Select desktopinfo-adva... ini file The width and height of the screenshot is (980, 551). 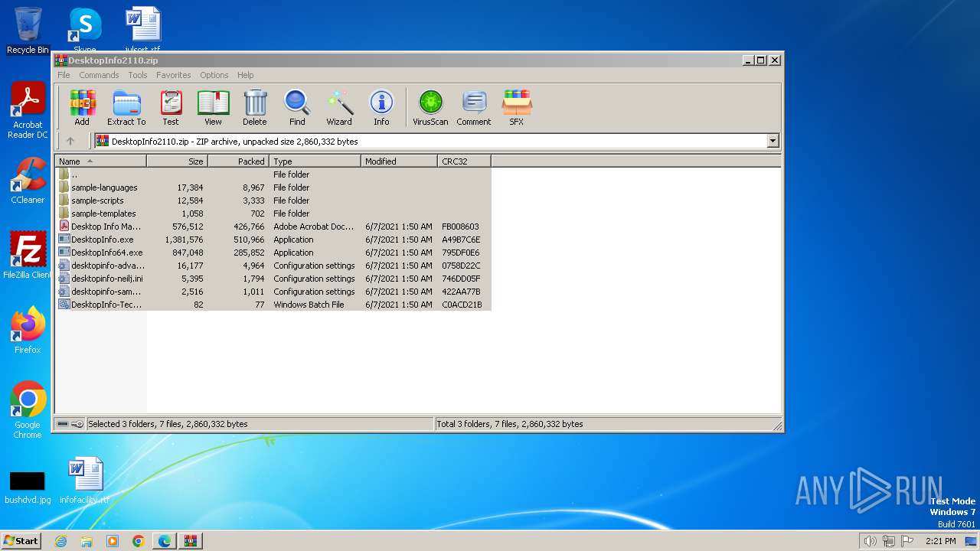tap(273, 266)
